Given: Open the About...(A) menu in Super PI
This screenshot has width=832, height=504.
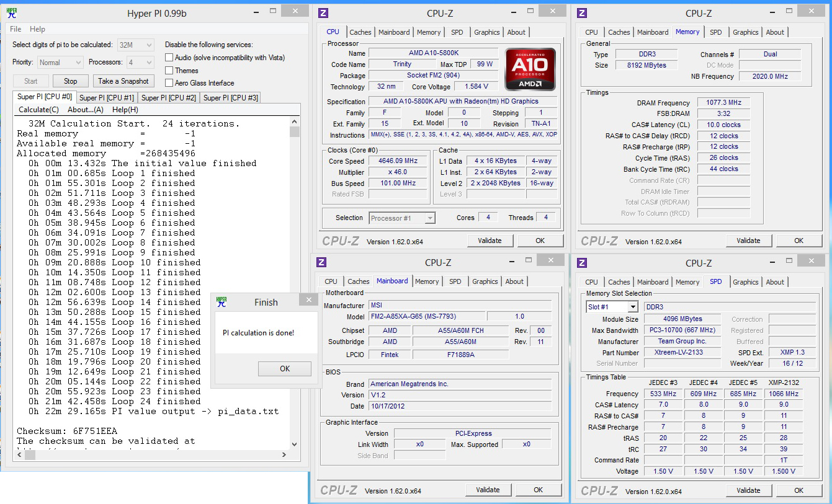Looking at the screenshot, I should pyautogui.click(x=86, y=110).
